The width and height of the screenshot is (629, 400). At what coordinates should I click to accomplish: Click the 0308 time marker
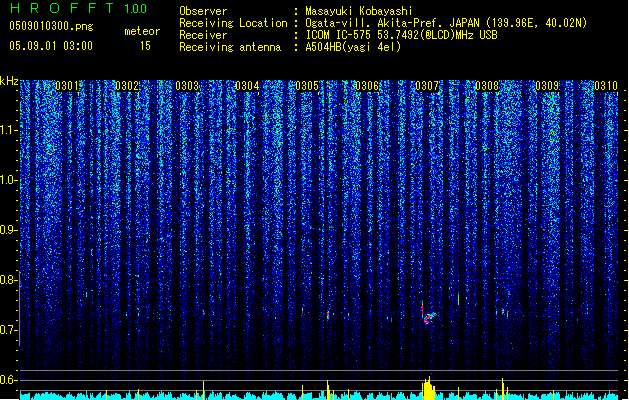(487, 86)
